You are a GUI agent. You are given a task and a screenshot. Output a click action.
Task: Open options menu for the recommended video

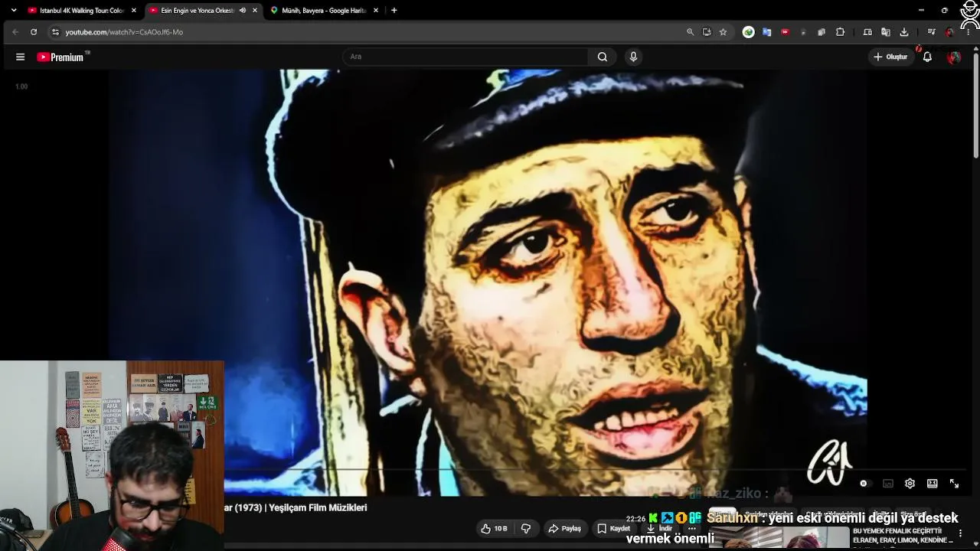961,533
